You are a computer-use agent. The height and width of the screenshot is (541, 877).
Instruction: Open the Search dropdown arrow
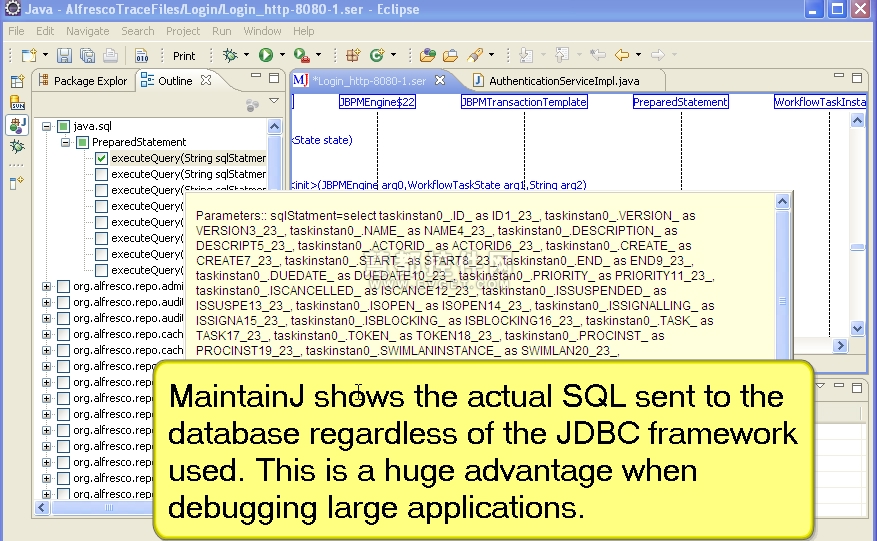[491, 55]
